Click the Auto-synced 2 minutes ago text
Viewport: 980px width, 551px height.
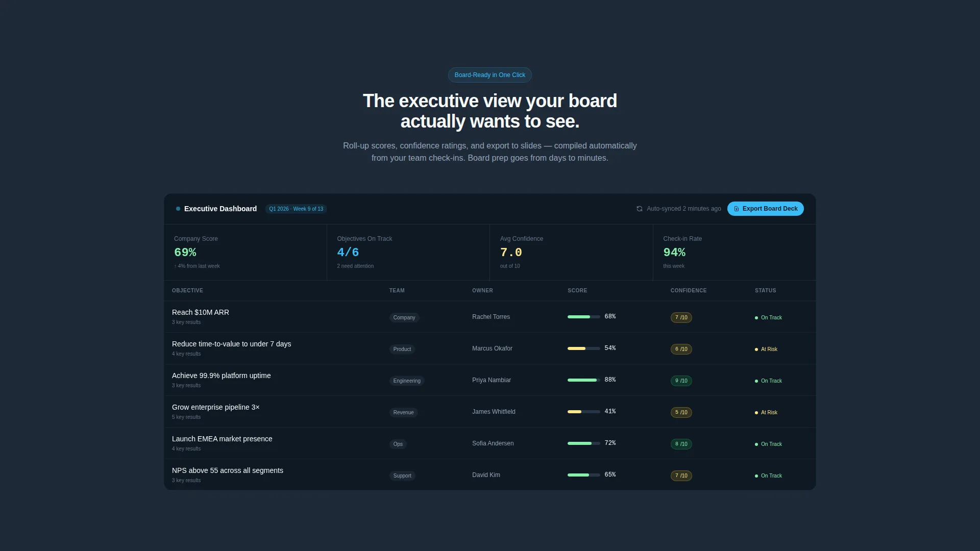683,209
